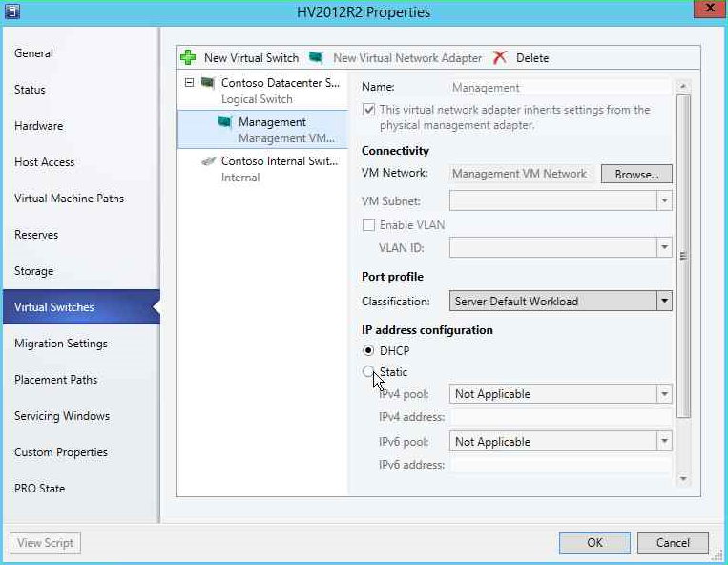Click the Browse button for VM Network
Viewport: 728px width, 565px height.
click(636, 174)
